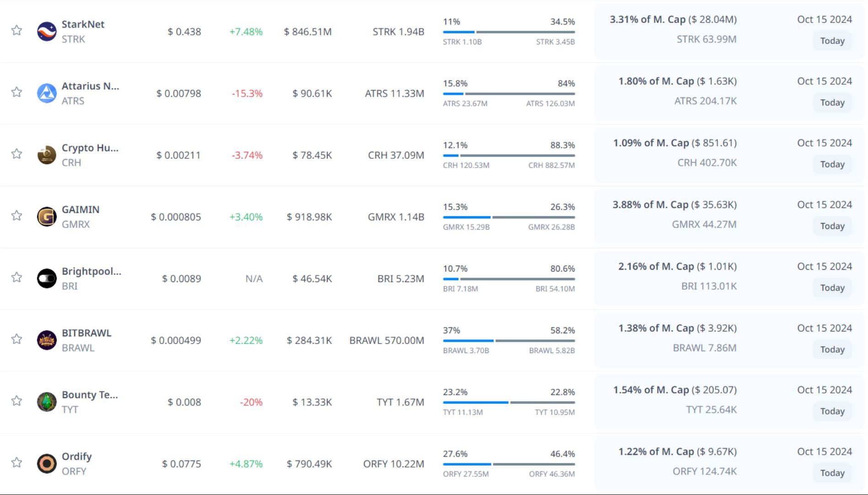The width and height of the screenshot is (868, 495).
Task: Toggle favorite star for StarkNet
Action: pyautogui.click(x=17, y=31)
